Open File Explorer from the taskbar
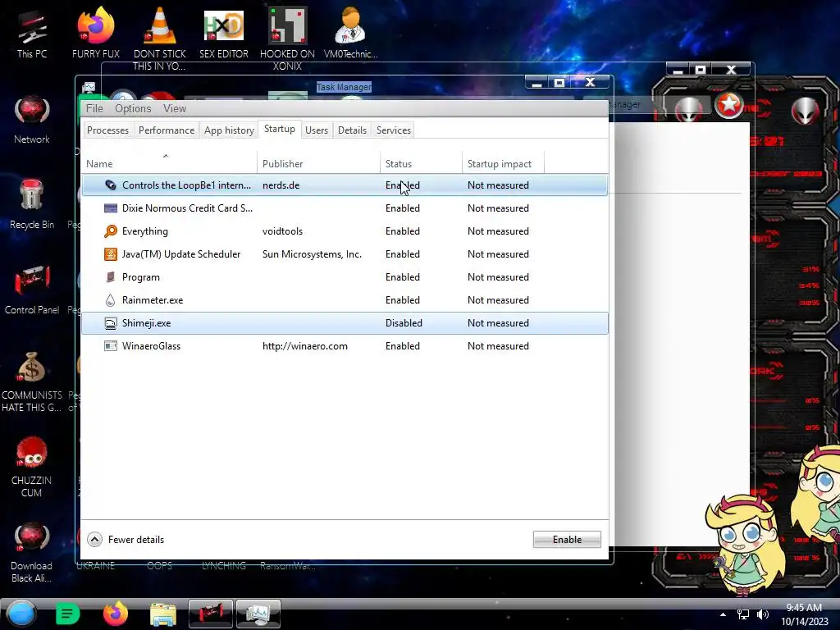Image resolution: width=840 pixels, height=630 pixels. 163,614
